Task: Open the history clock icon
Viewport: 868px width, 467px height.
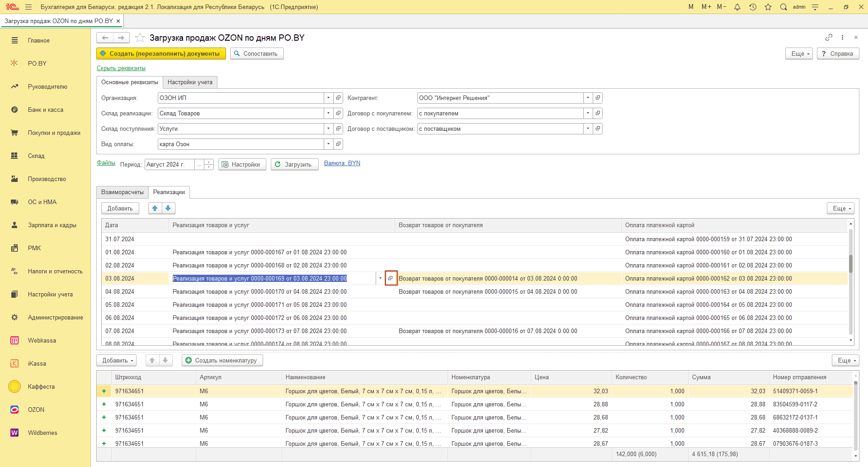Action: (x=753, y=7)
